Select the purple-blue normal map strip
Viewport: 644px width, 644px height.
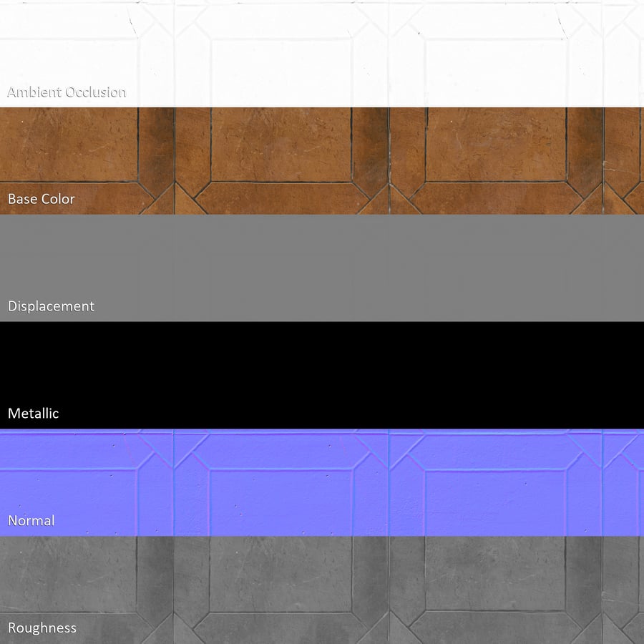pos(322,482)
